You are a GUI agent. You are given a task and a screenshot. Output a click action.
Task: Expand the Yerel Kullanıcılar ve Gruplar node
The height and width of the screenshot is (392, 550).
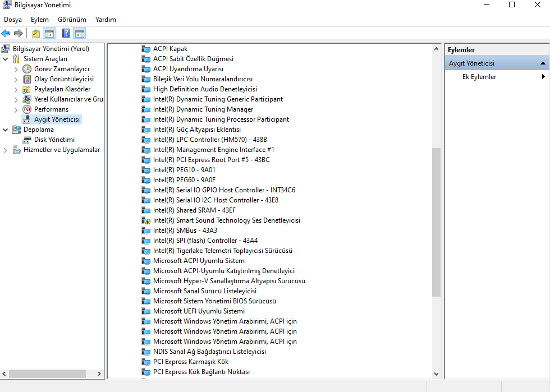click(x=16, y=100)
